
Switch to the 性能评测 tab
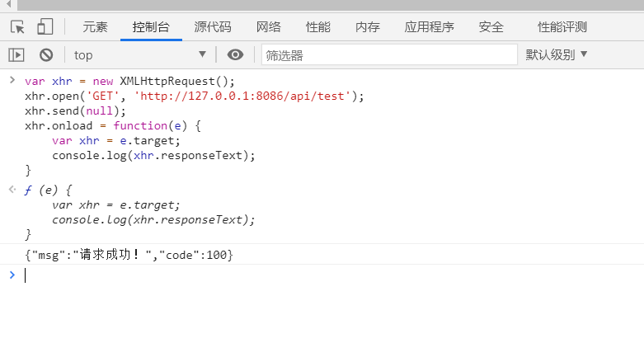pos(562,27)
